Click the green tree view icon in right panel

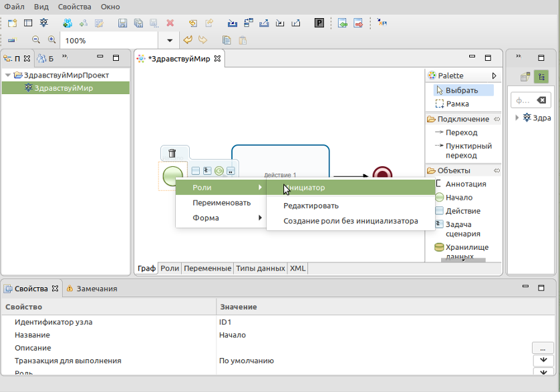pyautogui.click(x=541, y=77)
